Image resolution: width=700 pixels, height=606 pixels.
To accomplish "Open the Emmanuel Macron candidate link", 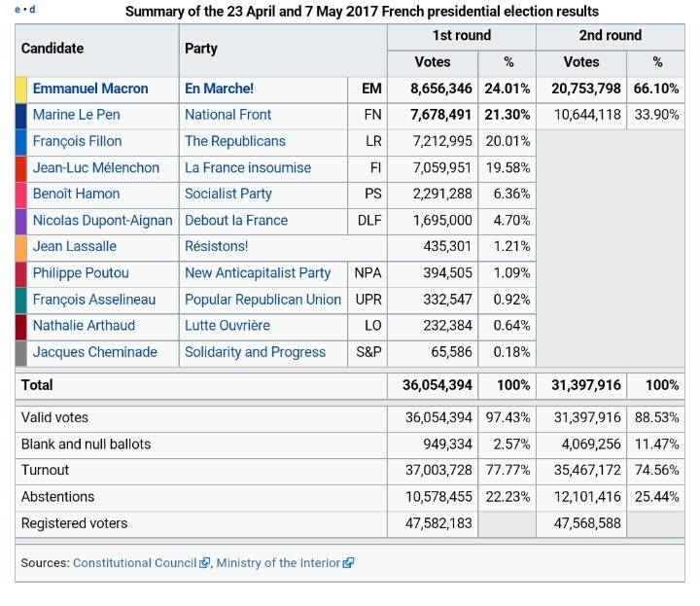I will tap(90, 89).
